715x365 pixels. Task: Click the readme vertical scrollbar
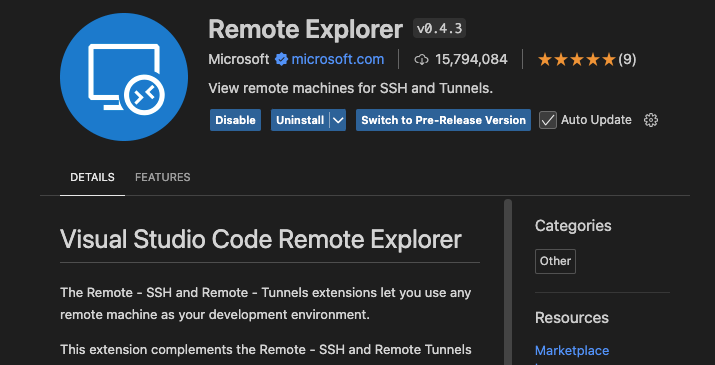508,282
